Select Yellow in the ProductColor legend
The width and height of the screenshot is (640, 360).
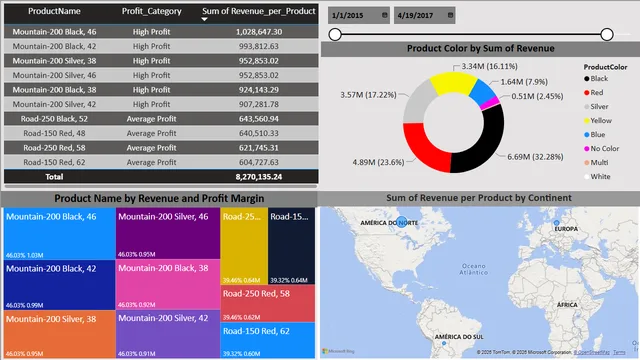point(598,120)
